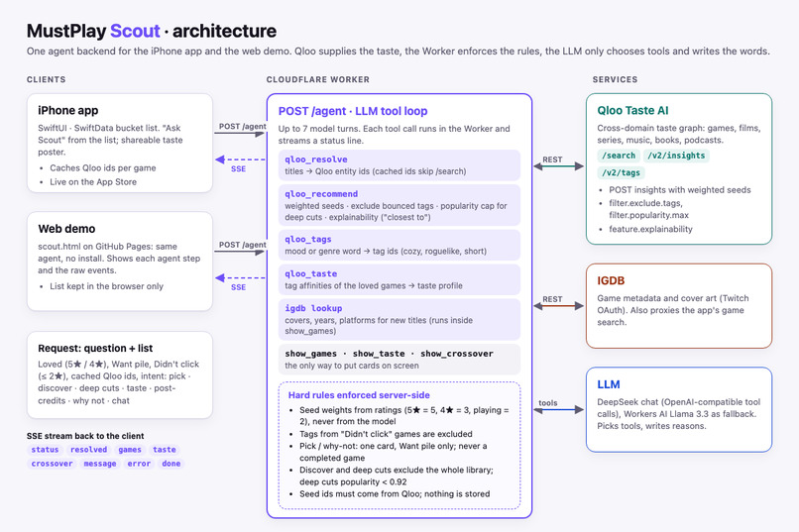Viewport: 799px width, 532px height.
Task: Click "Live on the App Store" bullet
Action: [x=93, y=181]
